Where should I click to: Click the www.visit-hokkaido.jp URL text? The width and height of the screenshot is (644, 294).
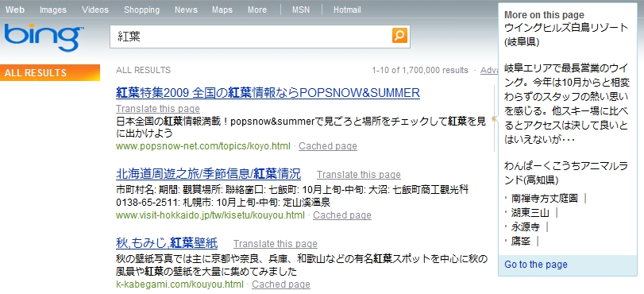[210, 215]
